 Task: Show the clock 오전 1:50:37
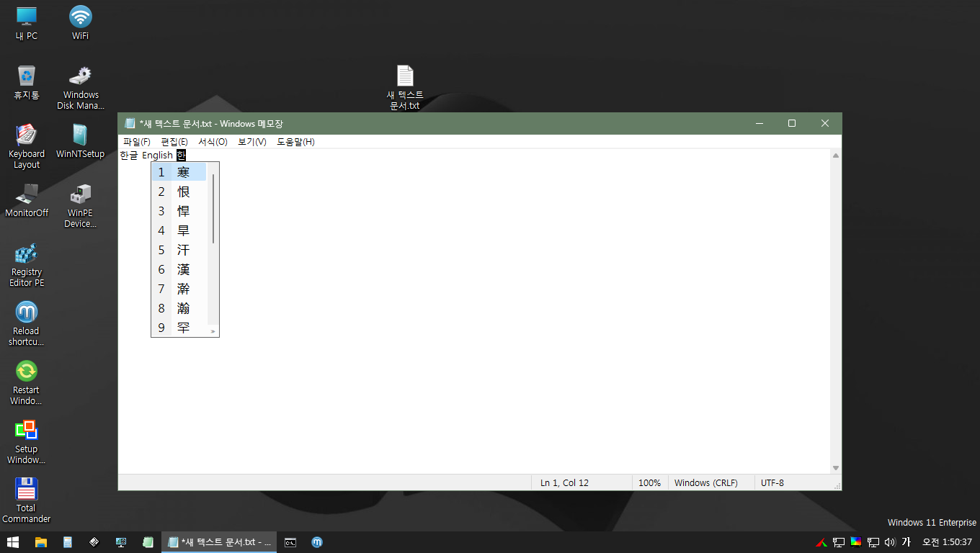tap(948, 542)
